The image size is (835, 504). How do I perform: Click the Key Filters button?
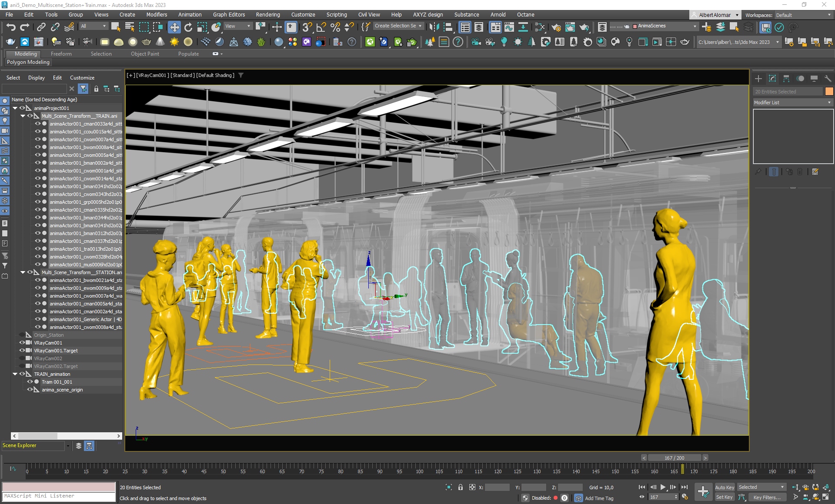point(767,497)
